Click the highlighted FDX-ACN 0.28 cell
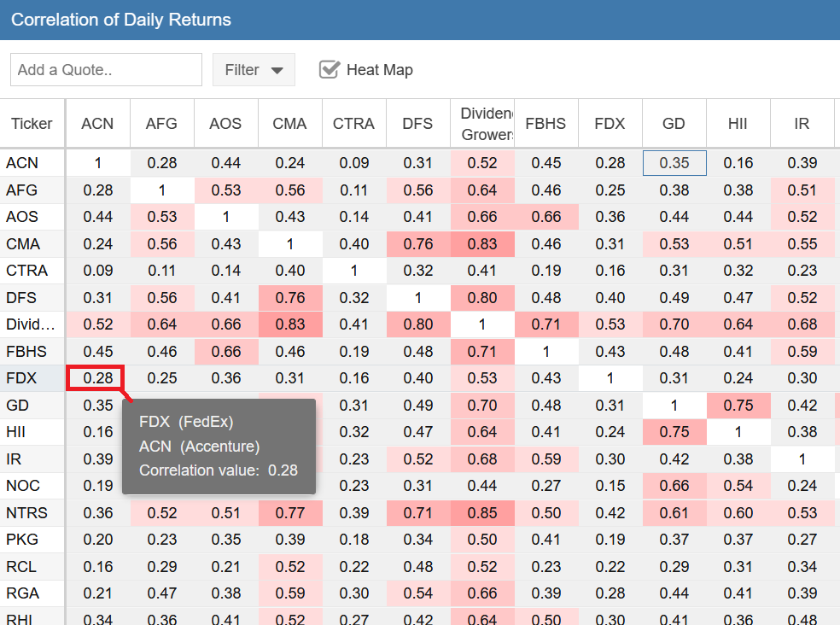Image resolution: width=840 pixels, height=625 pixels. tap(97, 378)
